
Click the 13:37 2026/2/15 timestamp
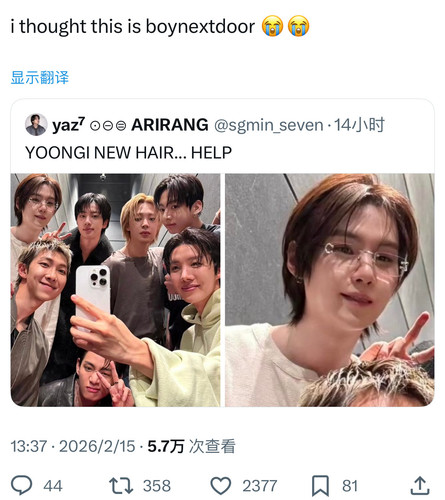coord(73,446)
